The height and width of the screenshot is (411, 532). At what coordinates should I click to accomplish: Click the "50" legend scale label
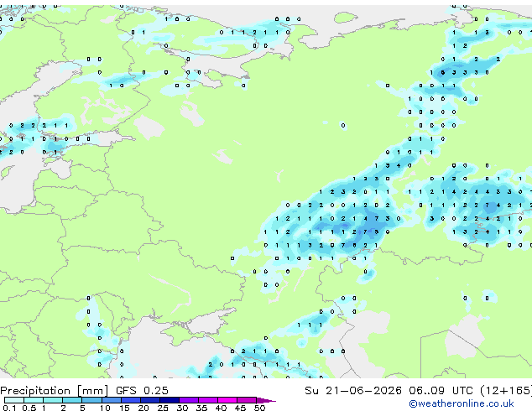click(x=260, y=408)
